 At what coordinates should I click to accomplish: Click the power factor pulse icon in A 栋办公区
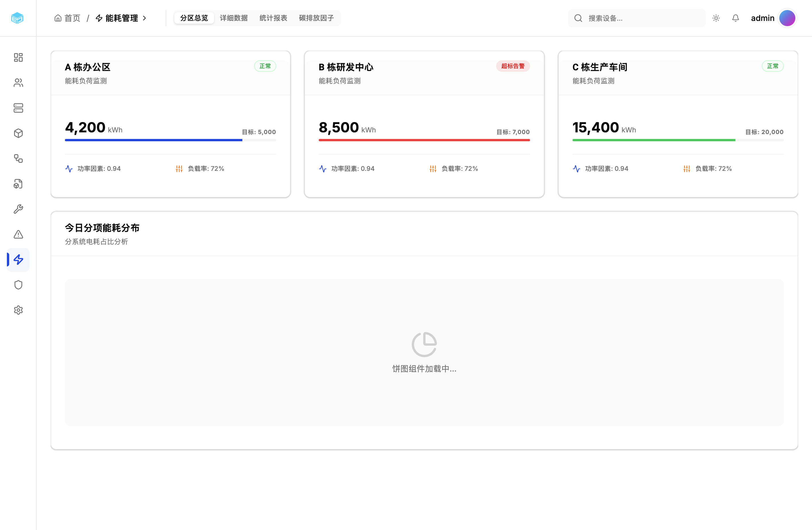pyautogui.click(x=69, y=169)
